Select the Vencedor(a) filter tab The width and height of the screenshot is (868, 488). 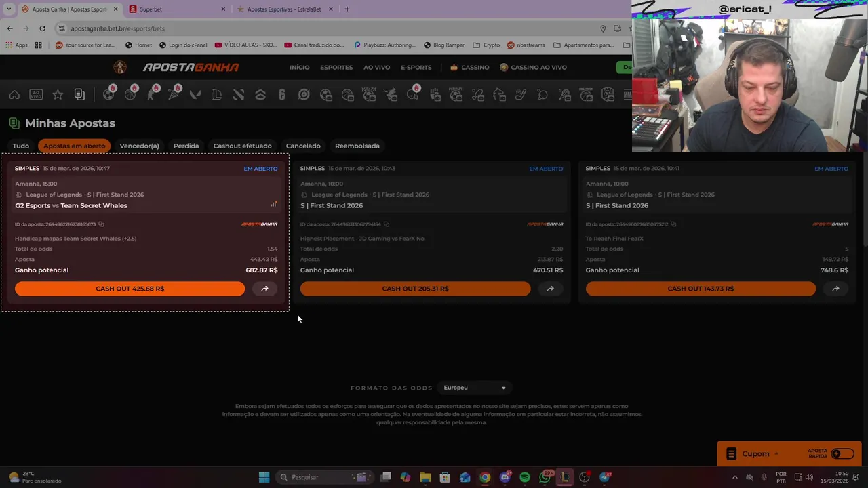(139, 146)
